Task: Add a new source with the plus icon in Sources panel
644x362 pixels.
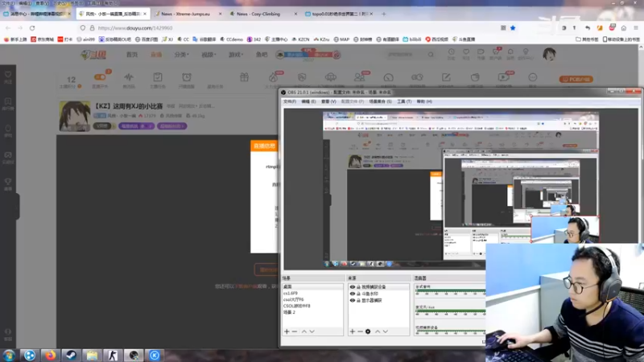Action: click(x=353, y=331)
